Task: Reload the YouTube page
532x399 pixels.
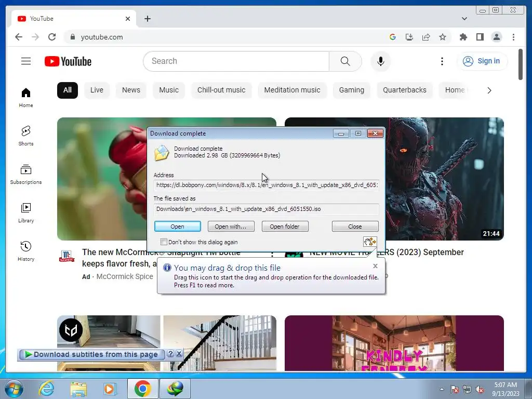Action: 52,37
